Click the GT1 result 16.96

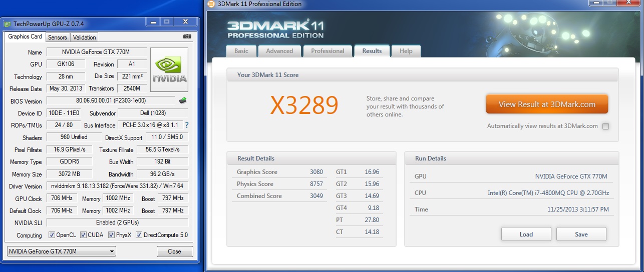click(372, 172)
